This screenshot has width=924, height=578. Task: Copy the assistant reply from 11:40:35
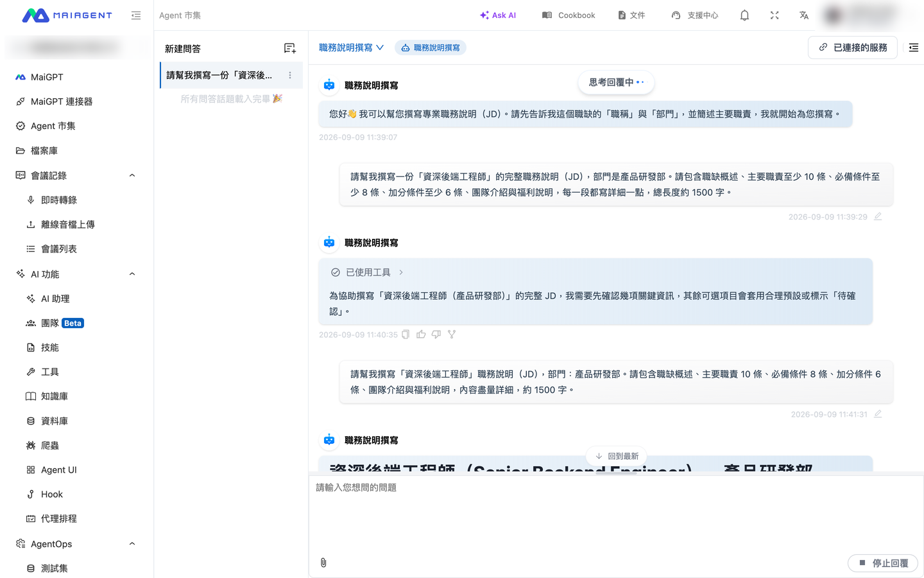406,335
